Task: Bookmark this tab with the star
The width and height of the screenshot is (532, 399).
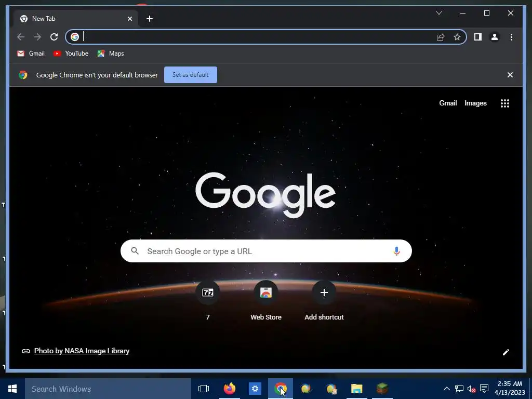Action: (x=457, y=37)
